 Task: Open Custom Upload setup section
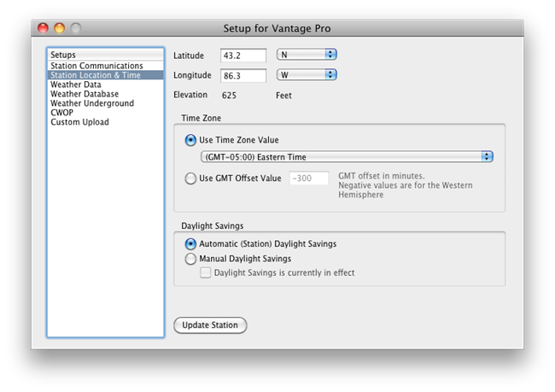[x=106, y=122]
